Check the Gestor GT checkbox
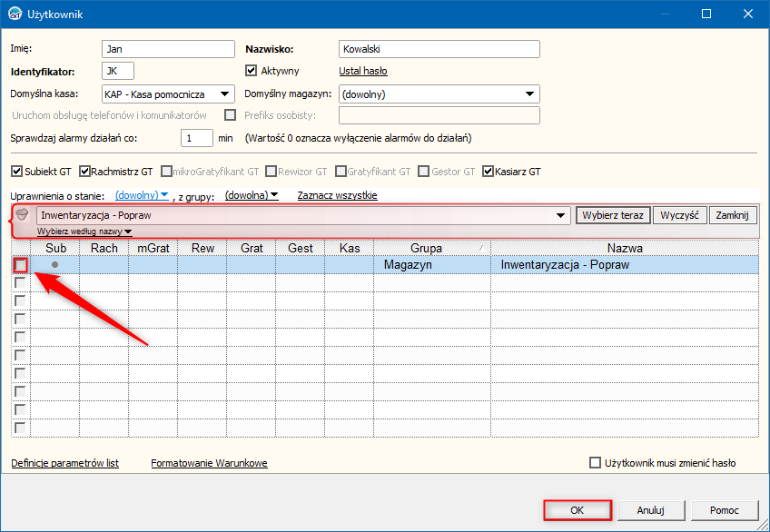 pyautogui.click(x=423, y=172)
